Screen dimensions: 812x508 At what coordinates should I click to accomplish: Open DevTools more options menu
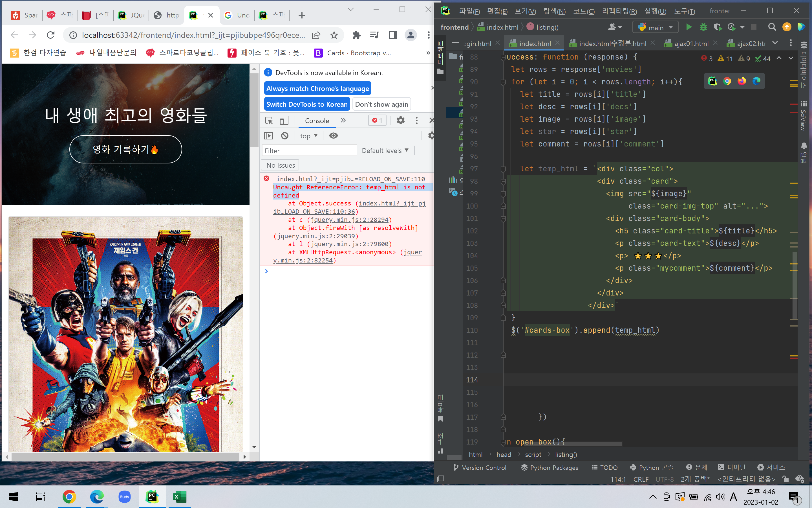click(x=416, y=120)
